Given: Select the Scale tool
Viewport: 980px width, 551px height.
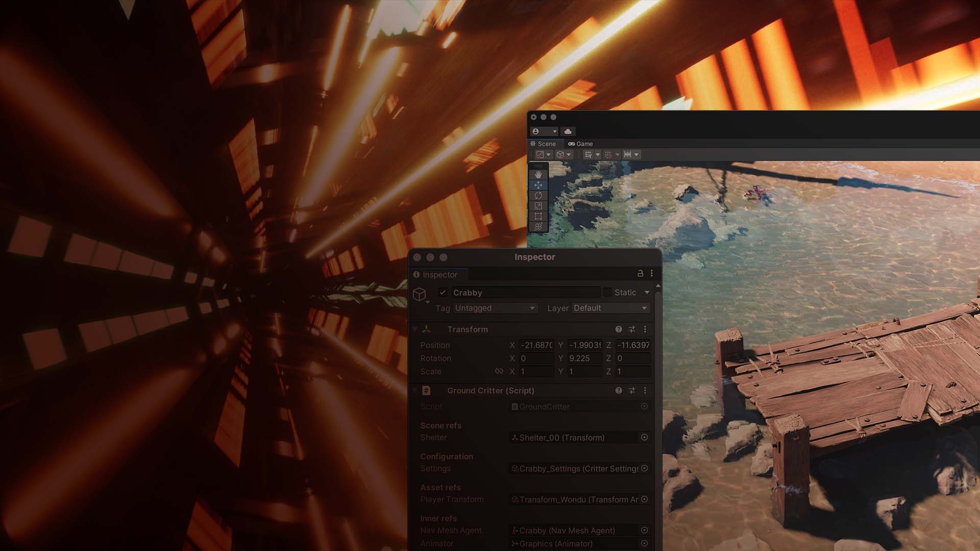Looking at the screenshot, I should coord(538,206).
